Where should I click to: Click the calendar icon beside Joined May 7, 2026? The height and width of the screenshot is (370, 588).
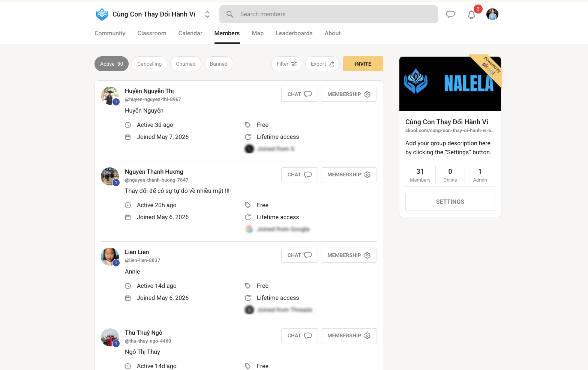click(x=128, y=137)
